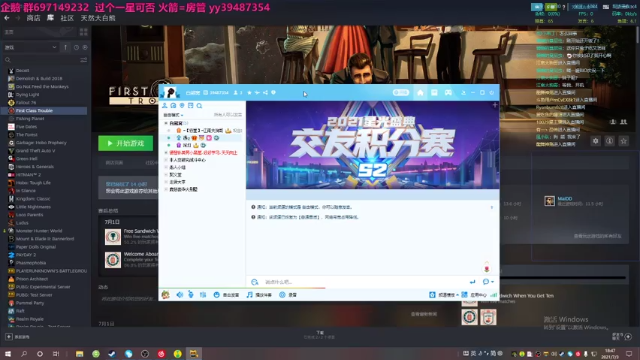The image size is (640, 360).
Task: Click MeiDD friend entry in Steam
Action: coord(573,201)
